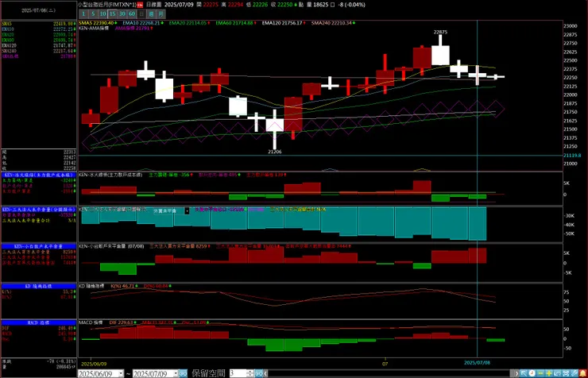Click the KEN-三大法人未平倉量 panel header
This screenshot has width=588, height=378.
(39, 210)
